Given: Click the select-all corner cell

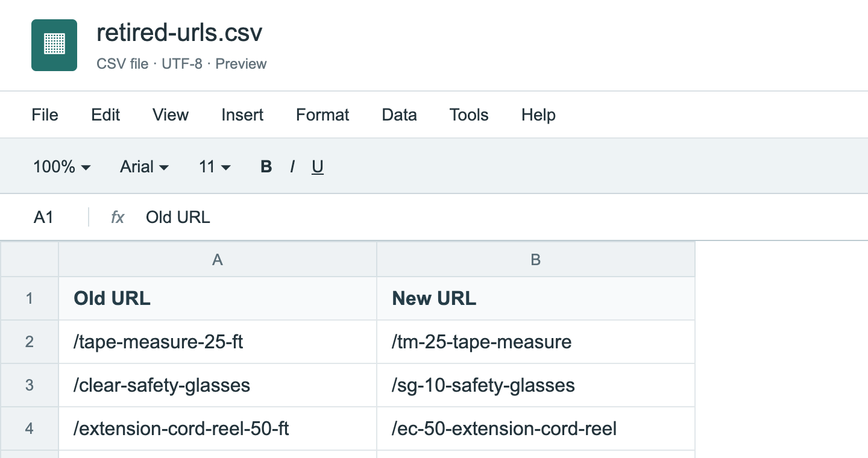Looking at the screenshot, I should [30, 259].
